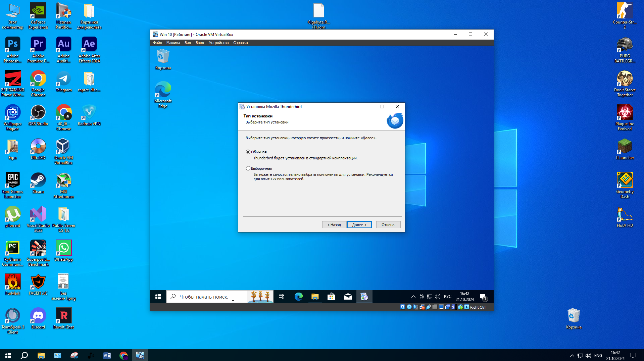This screenshot has height=361, width=644.
Task: Select the Adobe After Effects 2024 icon
Action: coord(89,50)
